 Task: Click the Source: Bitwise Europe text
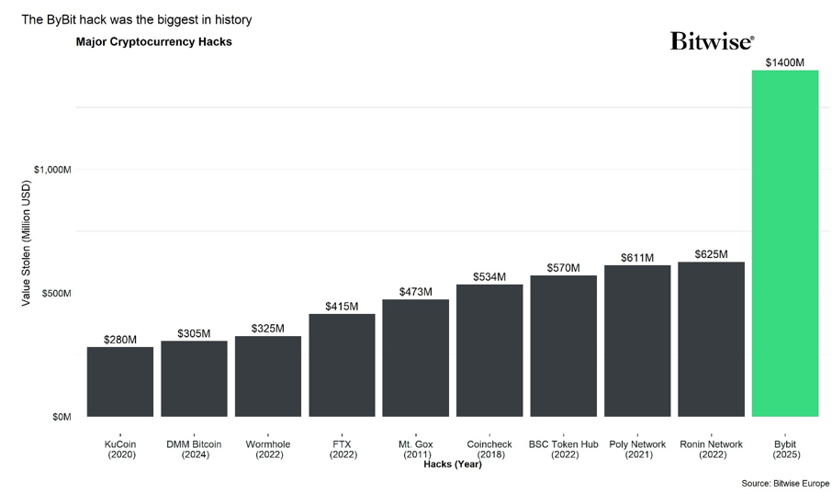coord(785,483)
